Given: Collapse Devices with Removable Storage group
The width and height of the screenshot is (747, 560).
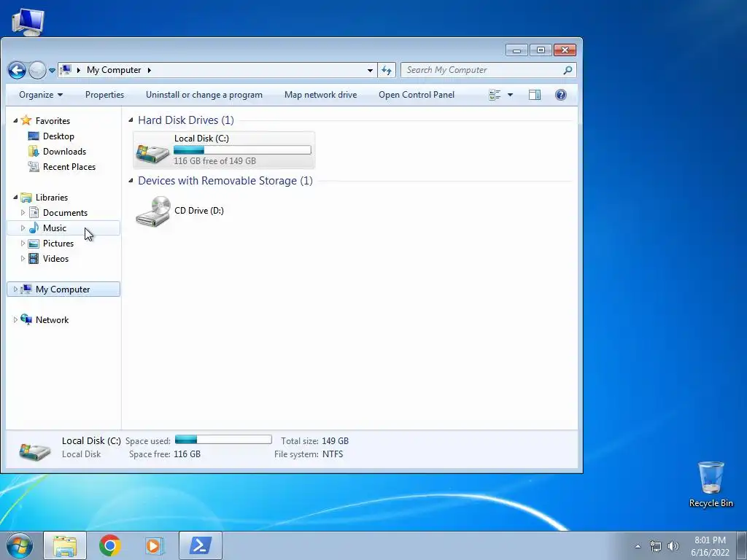Looking at the screenshot, I should coord(131,181).
